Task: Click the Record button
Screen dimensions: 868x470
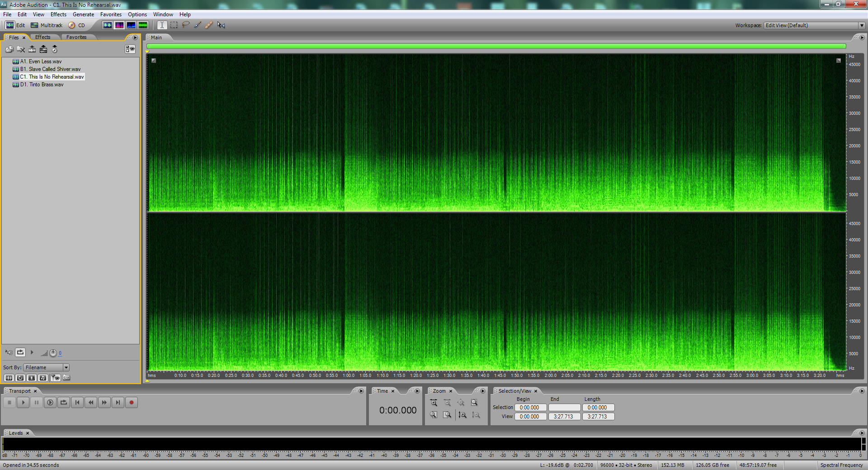Action: click(x=132, y=402)
